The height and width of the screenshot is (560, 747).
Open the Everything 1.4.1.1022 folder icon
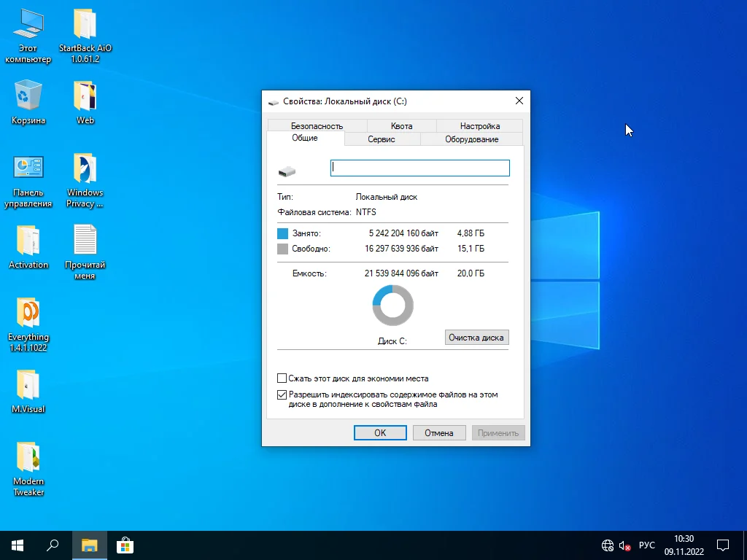[28, 313]
